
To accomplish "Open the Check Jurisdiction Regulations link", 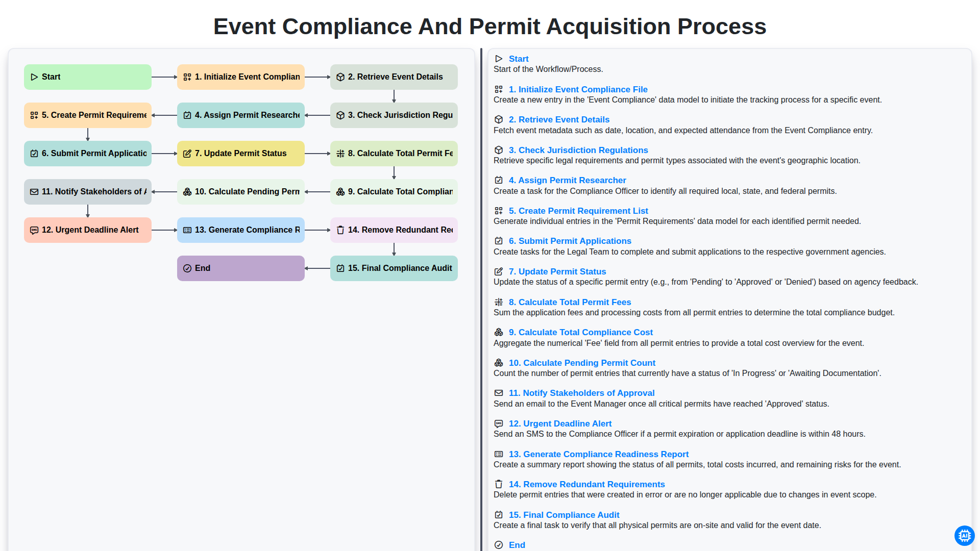I will tap(578, 150).
